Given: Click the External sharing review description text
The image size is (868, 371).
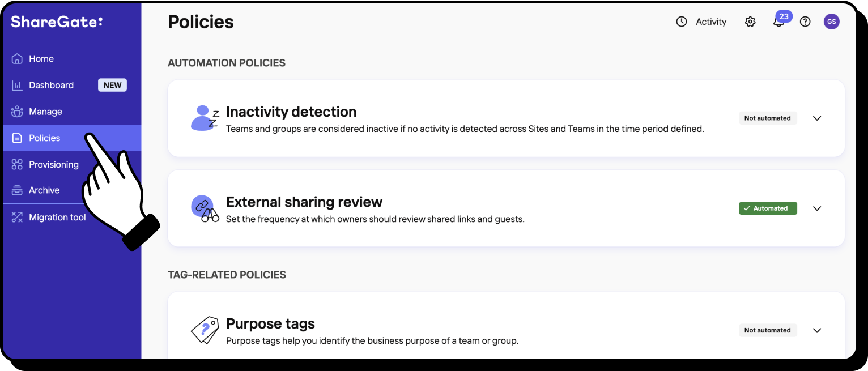Looking at the screenshot, I should tap(375, 219).
